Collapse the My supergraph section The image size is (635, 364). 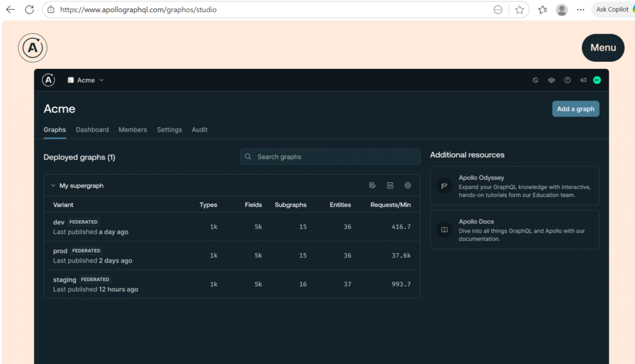click(53, 186)
